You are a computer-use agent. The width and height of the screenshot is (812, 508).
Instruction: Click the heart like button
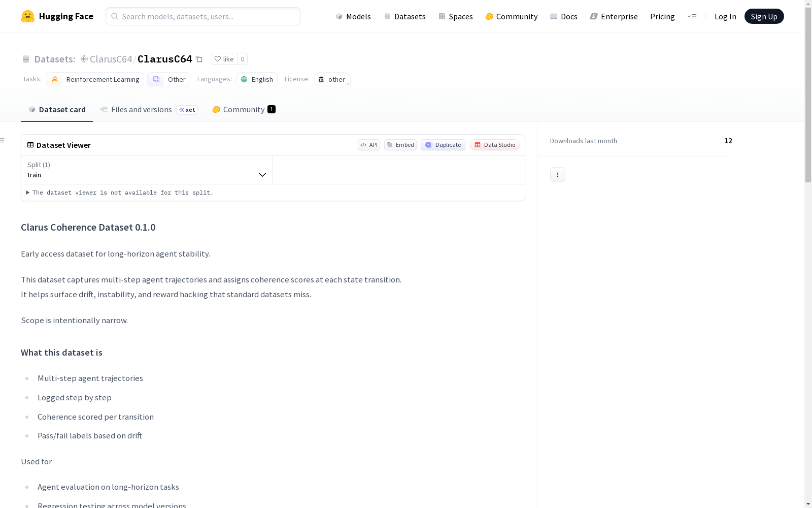pyautogui.click(x=224, y=59)
